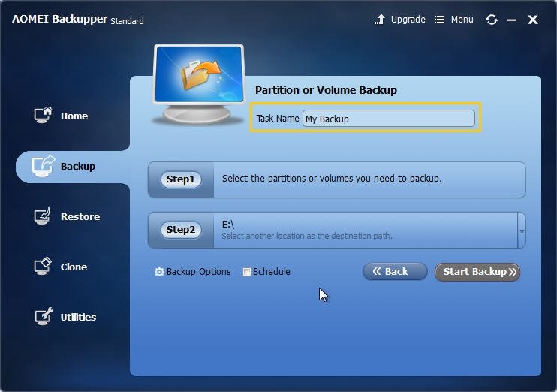Click the Back button
557x392 pixels.
(395, 272)
